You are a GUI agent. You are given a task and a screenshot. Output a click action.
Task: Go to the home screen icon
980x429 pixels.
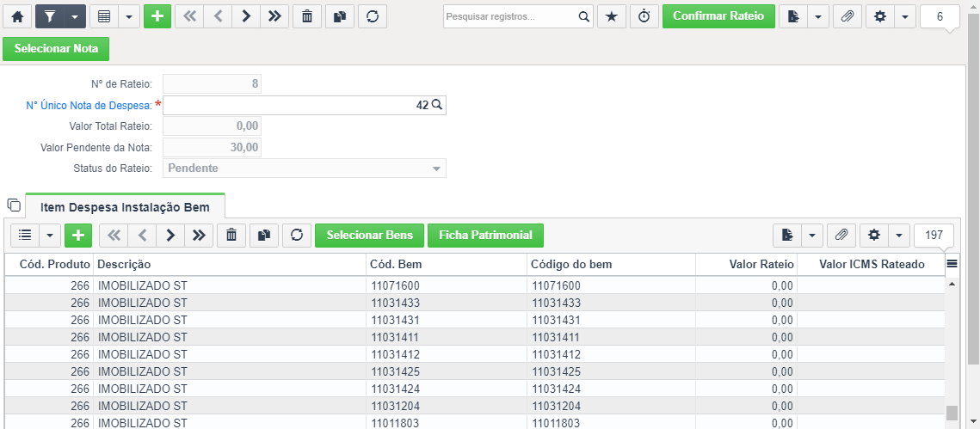point(17,16)
